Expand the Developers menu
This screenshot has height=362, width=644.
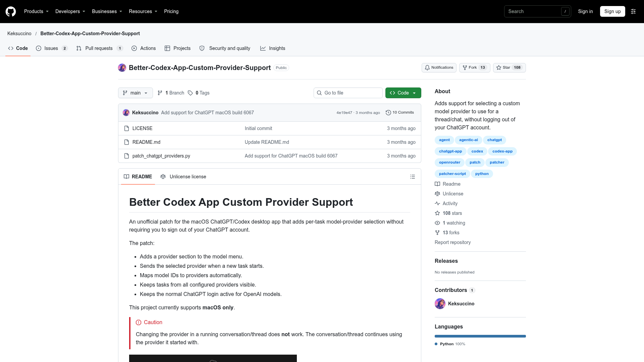point(70,11)
